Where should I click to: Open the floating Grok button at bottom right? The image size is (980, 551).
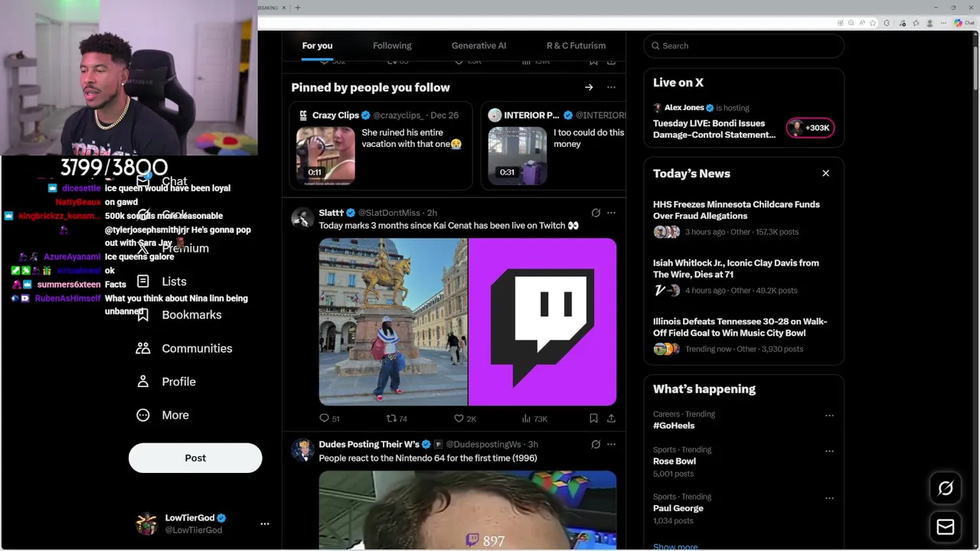pos(946,488)
